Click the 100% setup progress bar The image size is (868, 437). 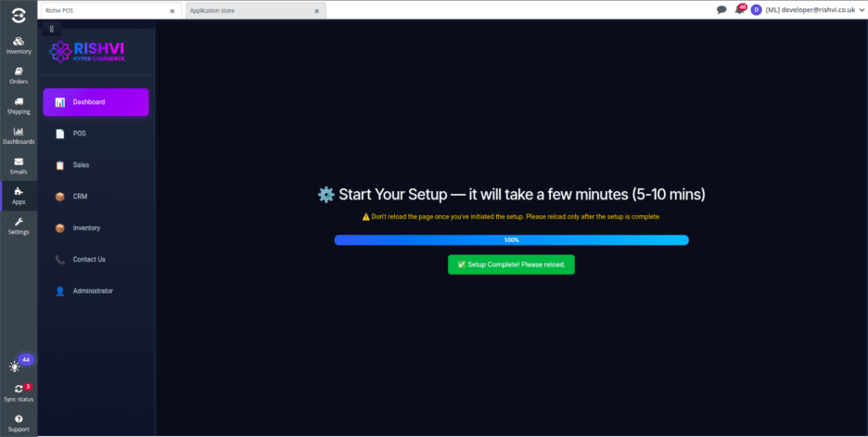[511, 240]
